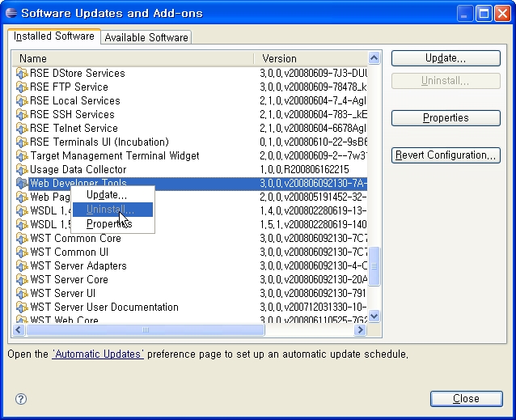Select the WST Server Adapters row

point(190,266)
